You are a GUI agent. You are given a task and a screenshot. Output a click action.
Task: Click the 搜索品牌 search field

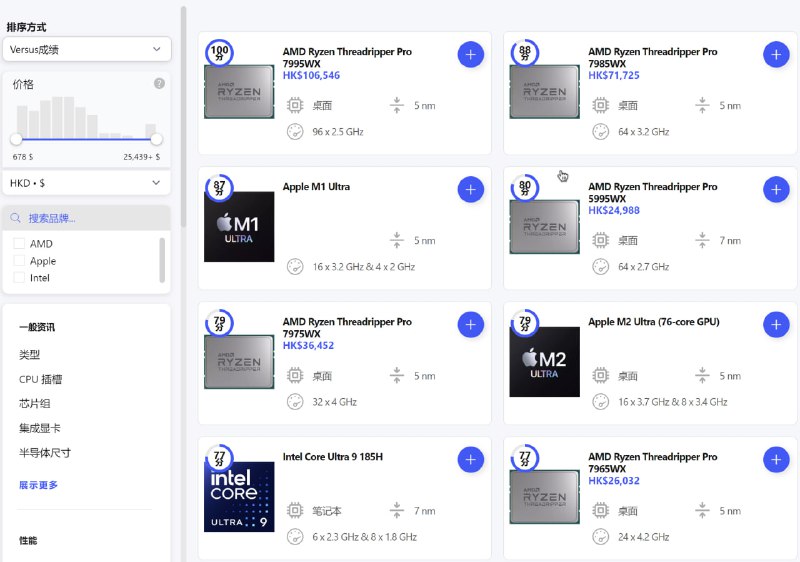[x=90, y=218]
